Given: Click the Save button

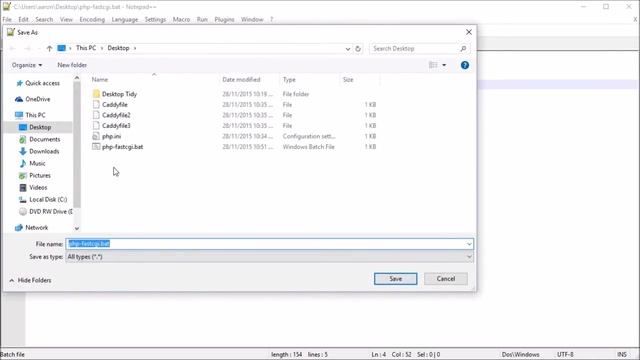Looking at the screenshot, I should coord(396,279).
